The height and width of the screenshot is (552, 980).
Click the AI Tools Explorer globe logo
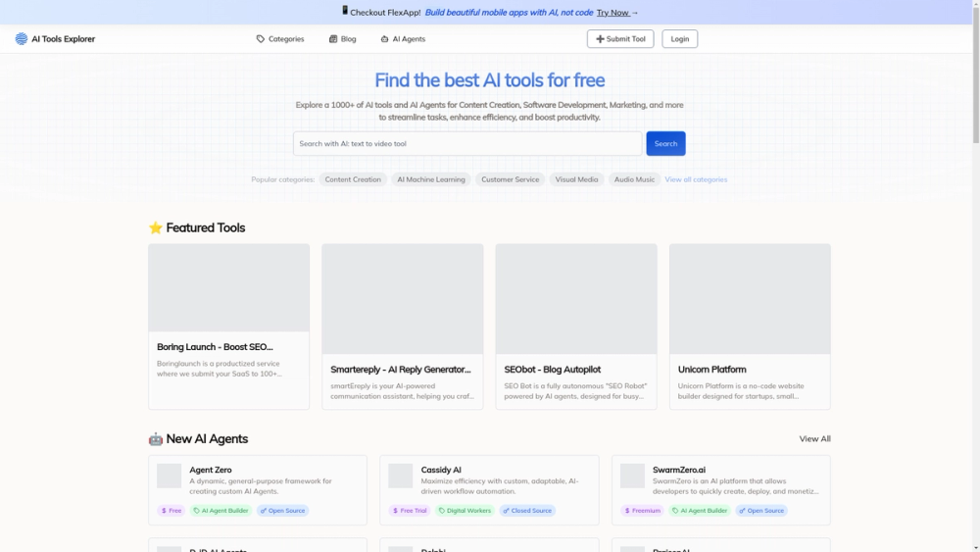pyautogui.click(x=22, y=39)
